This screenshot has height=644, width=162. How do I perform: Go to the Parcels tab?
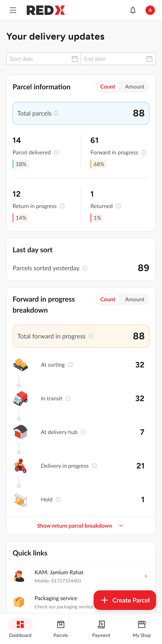61,629
